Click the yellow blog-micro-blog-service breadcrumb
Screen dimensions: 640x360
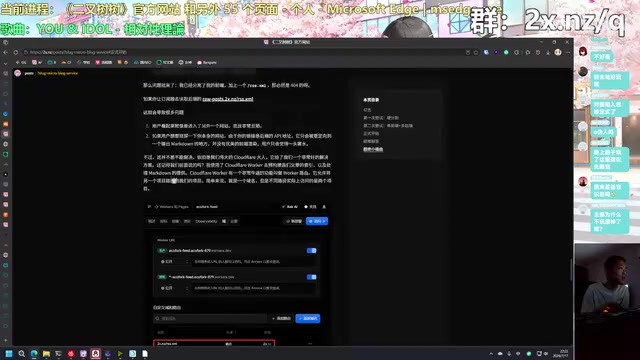tap(58, 73)
